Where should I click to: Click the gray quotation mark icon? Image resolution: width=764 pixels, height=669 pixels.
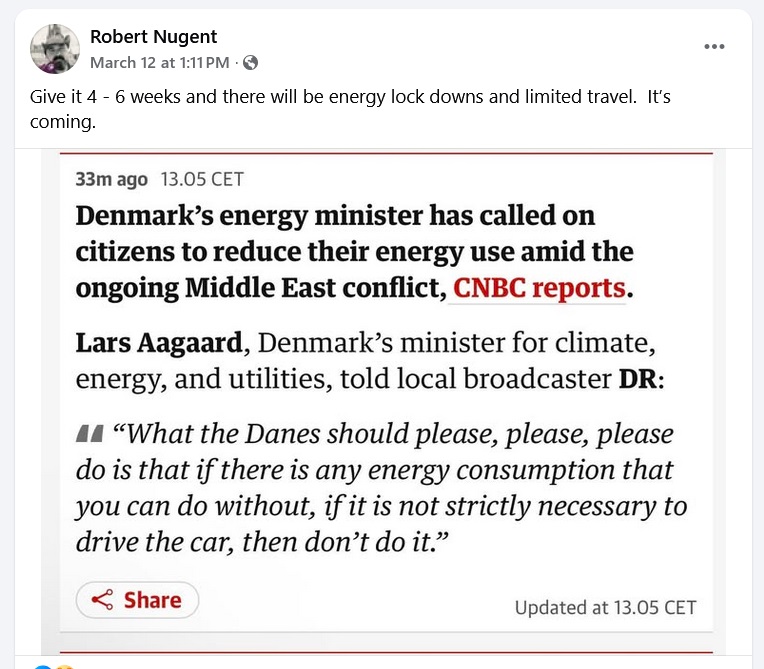(88, 435)
